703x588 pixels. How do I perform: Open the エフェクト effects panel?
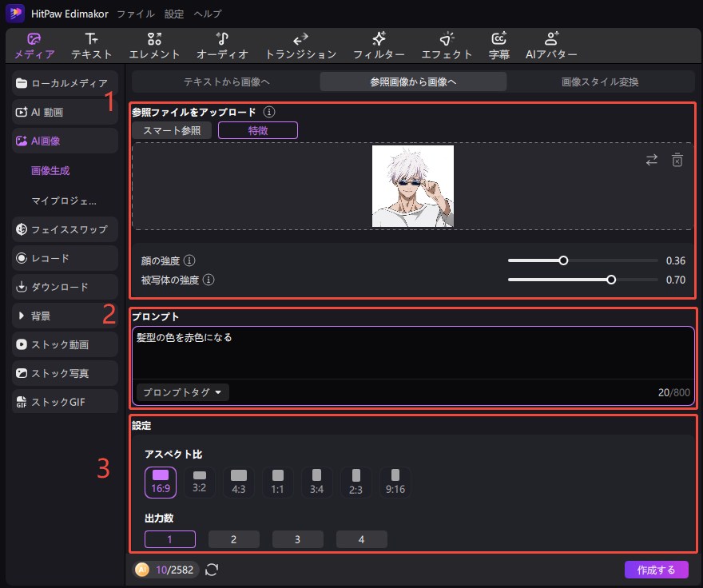pyautogui.click(x=447, y=46)
